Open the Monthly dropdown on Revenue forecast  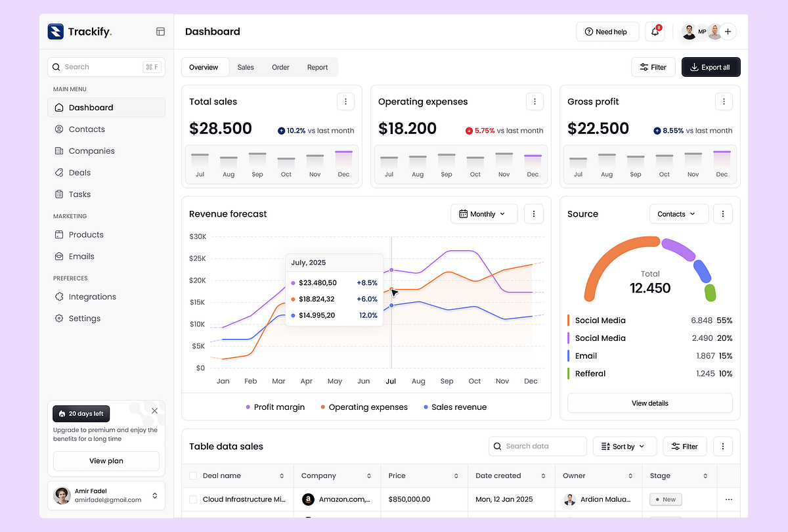(484, 213)
